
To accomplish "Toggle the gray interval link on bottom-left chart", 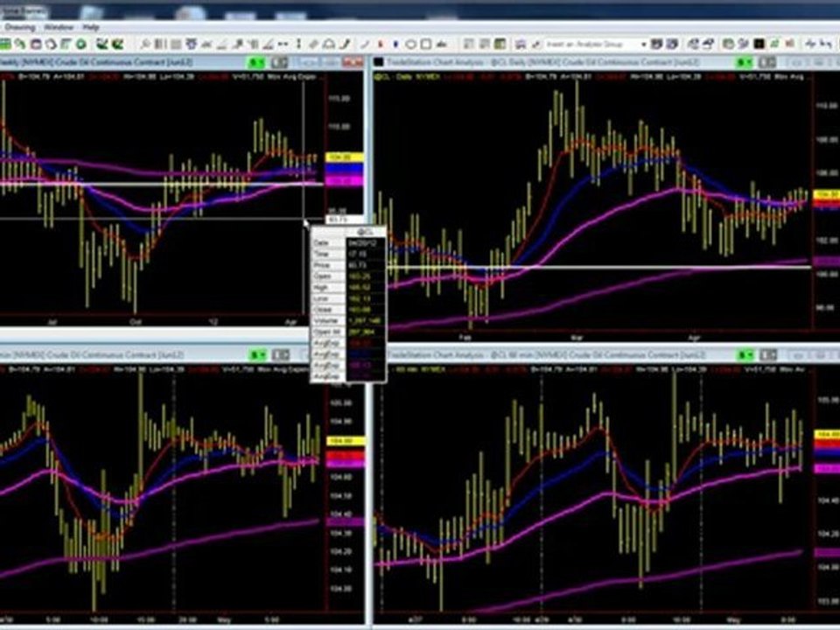I will coord(281,355).
